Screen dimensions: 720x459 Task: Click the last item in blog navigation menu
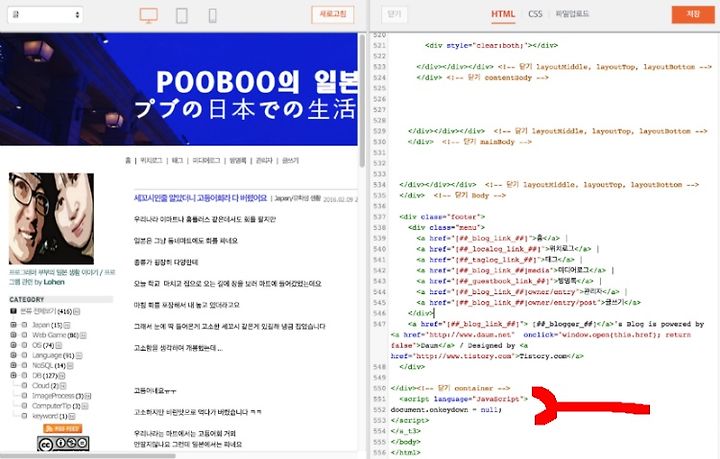coord(290,160)
